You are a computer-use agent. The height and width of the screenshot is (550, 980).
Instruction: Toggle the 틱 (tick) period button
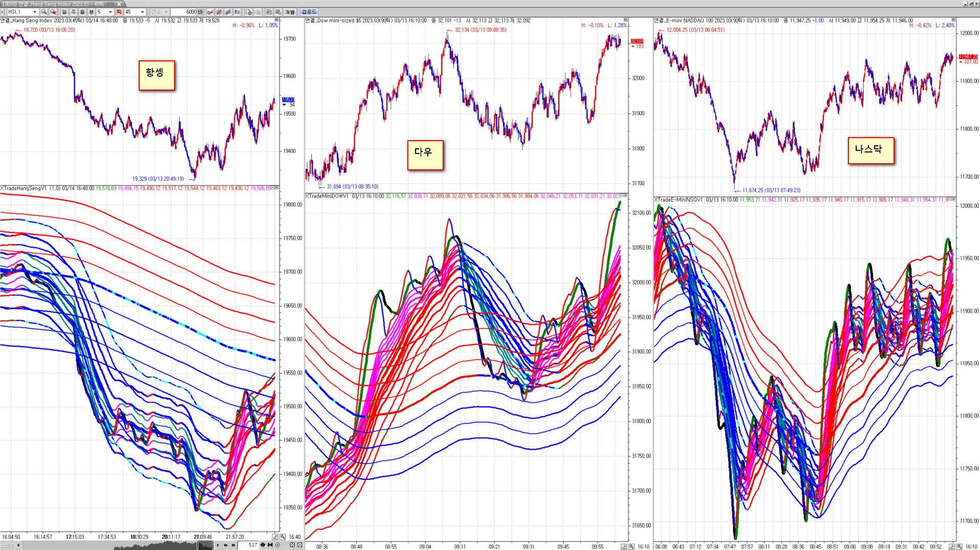tap(119, 12)
